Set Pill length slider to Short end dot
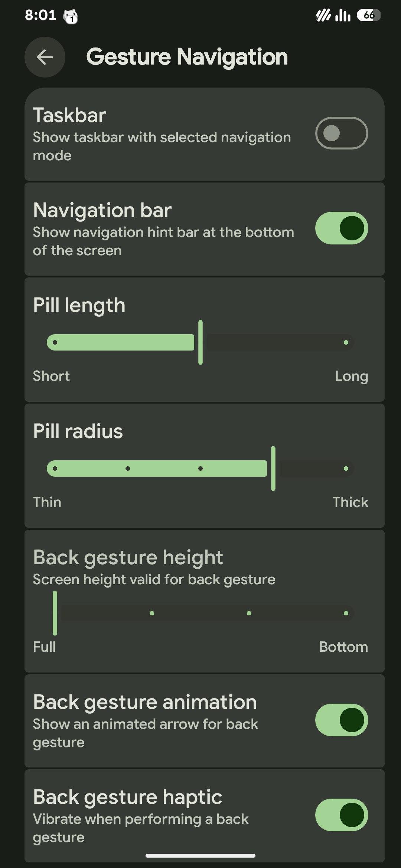The width and height of the screenshot is (401, 868). coord(55,342)
